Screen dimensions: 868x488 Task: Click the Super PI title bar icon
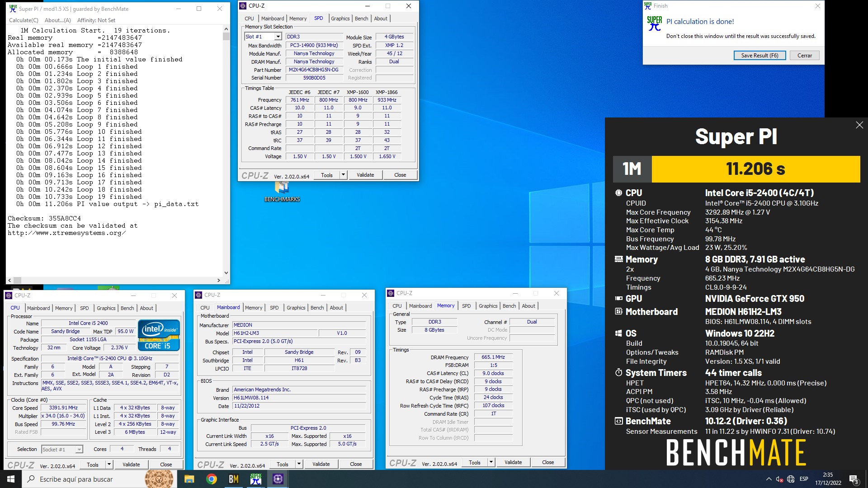click(x=13, y=9)
